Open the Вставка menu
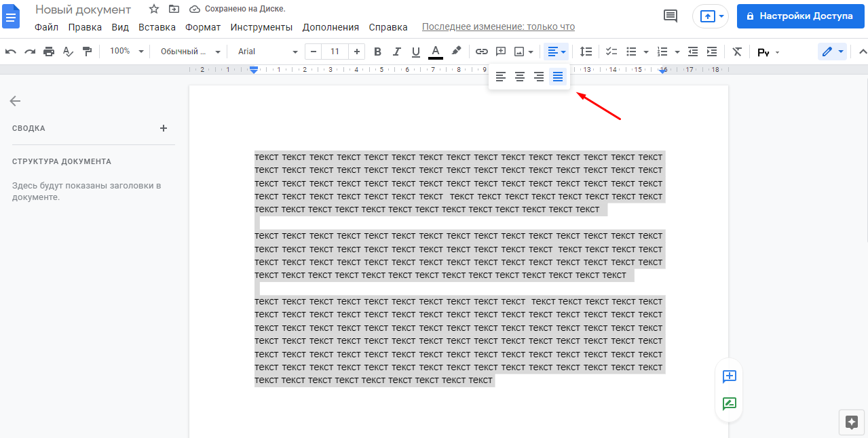 click(x=157, y=27)
